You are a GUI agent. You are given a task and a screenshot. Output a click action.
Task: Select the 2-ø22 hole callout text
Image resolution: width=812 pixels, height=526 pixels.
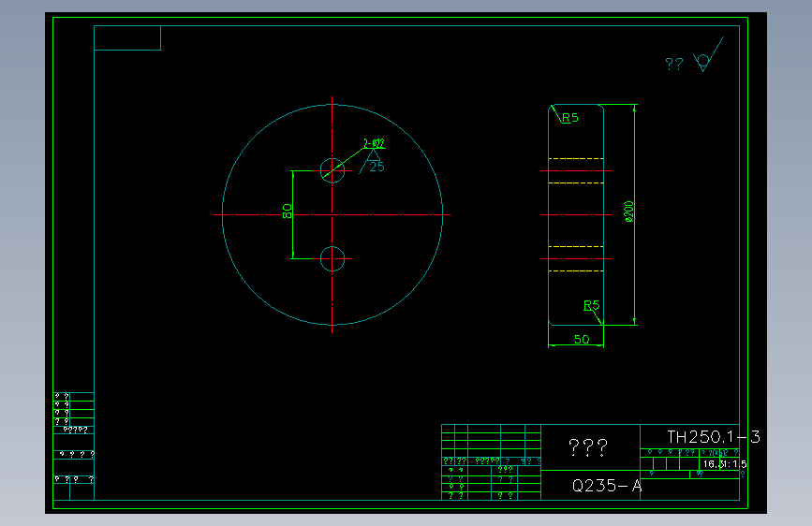374,143
